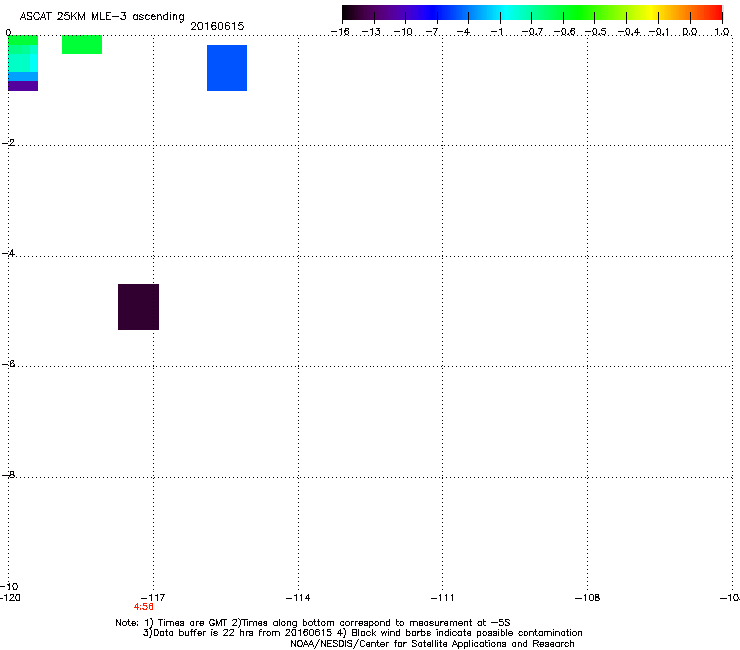Click the purple data cell at the left edge
This screenshot has height=650, width=740.
click(x=23, y=86)
